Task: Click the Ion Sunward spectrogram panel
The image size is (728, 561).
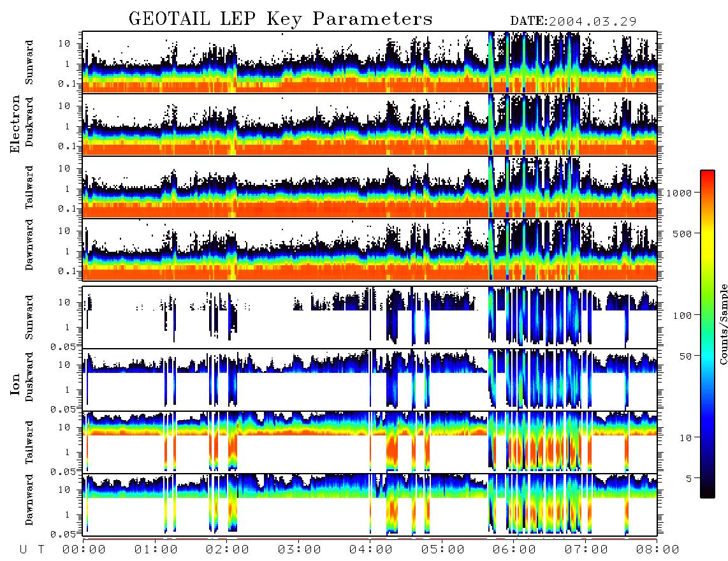Action: click(370, 317)
